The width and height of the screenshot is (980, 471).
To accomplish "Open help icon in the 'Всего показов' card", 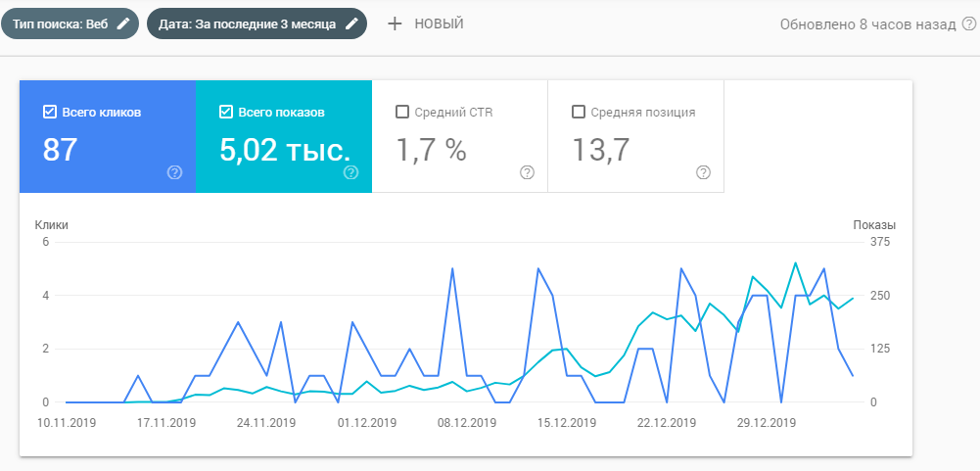I will click(x=351, y=172).
